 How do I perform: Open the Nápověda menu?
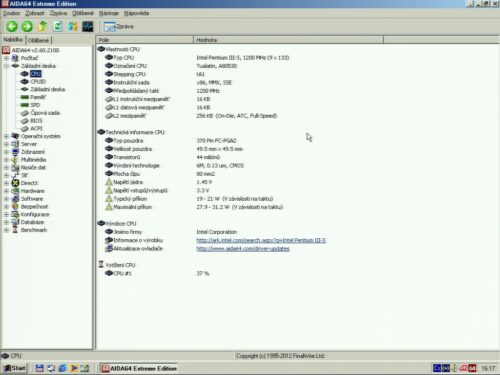[x=136, y=13]
